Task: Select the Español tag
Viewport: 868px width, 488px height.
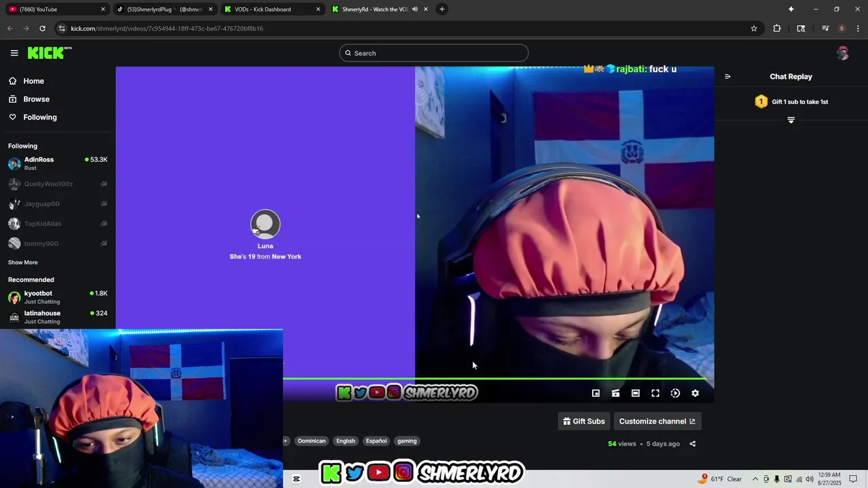Action: click(x=376, y=441)
